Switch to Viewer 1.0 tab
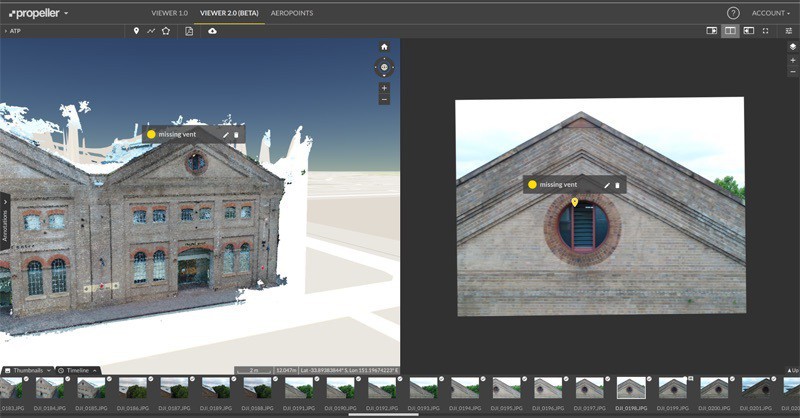Screen dimensions: 800x418 169,13
